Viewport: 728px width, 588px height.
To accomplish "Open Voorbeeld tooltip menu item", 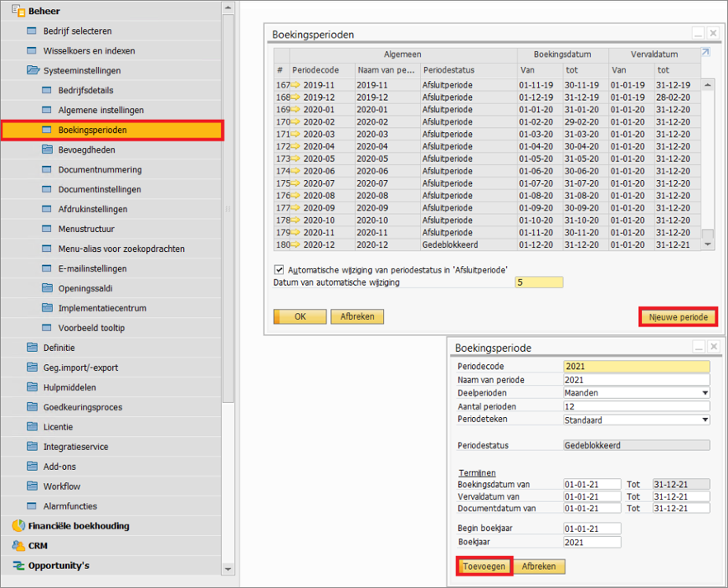I will pos(92,328).
